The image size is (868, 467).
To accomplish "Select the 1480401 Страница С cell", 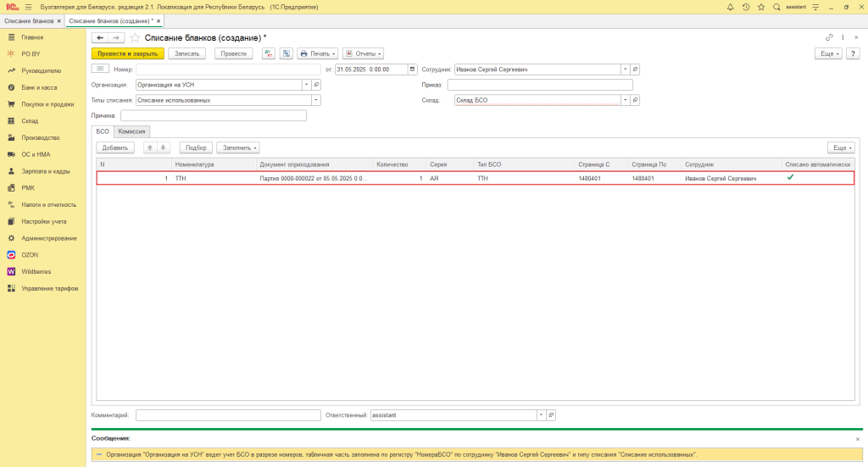I will [601, 178].
